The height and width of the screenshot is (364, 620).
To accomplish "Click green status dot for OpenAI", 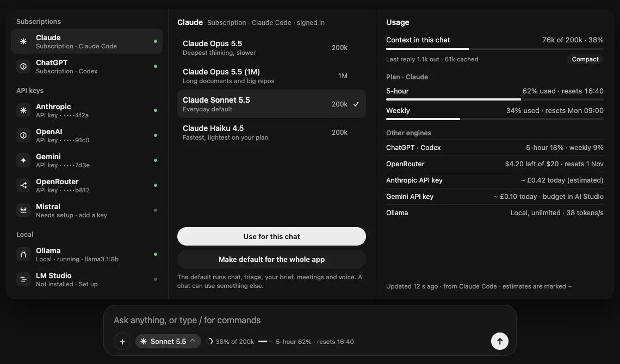I will [156, 135].
